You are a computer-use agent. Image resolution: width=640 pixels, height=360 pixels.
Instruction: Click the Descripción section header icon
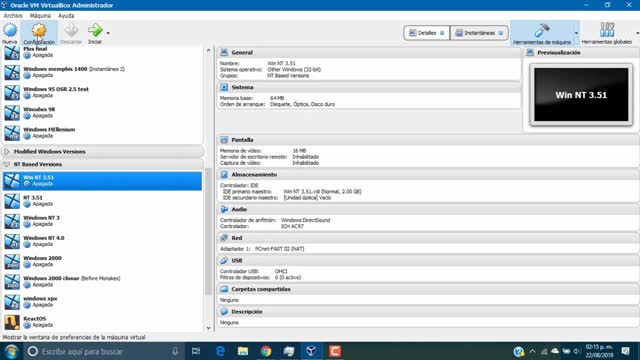[x=224, y=311]
